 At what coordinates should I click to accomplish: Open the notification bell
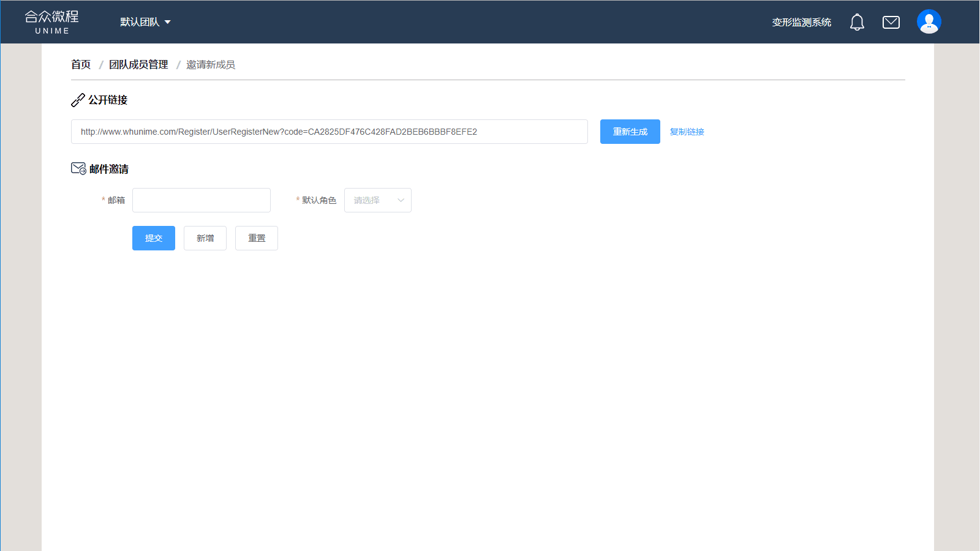click(x=857, y=23)
